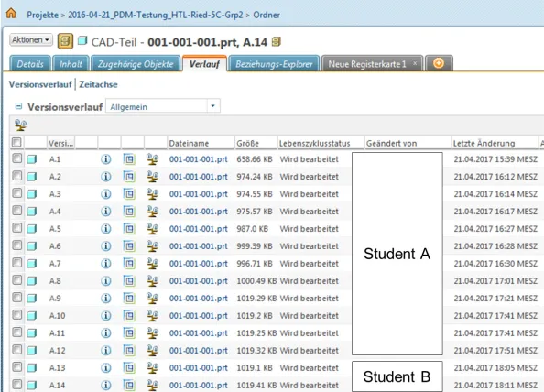Open the Projekte breadcrumb link
Image resolution: width=544 pixels, height=392 pixels.
coord(43,15)
